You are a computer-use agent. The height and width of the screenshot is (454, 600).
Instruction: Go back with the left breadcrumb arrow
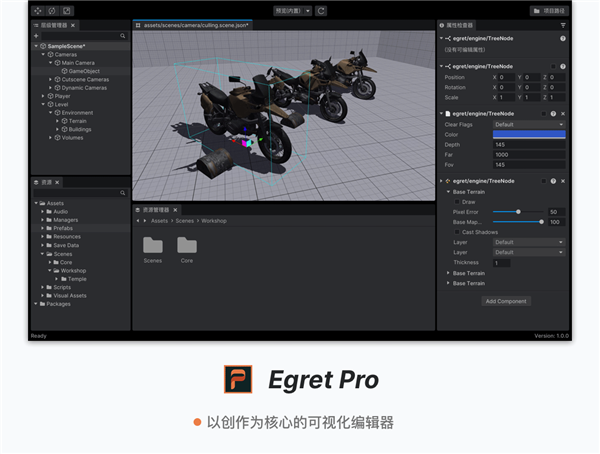(138, 221)
